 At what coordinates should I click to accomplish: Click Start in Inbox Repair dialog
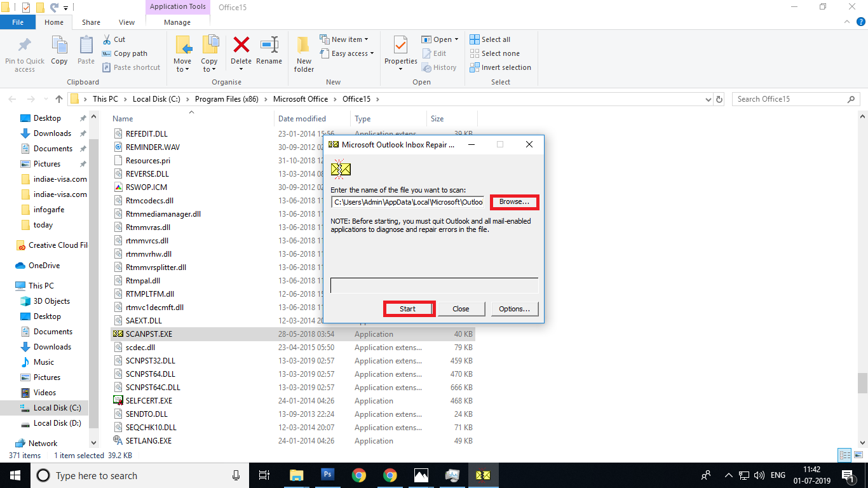tap(409, 309)
